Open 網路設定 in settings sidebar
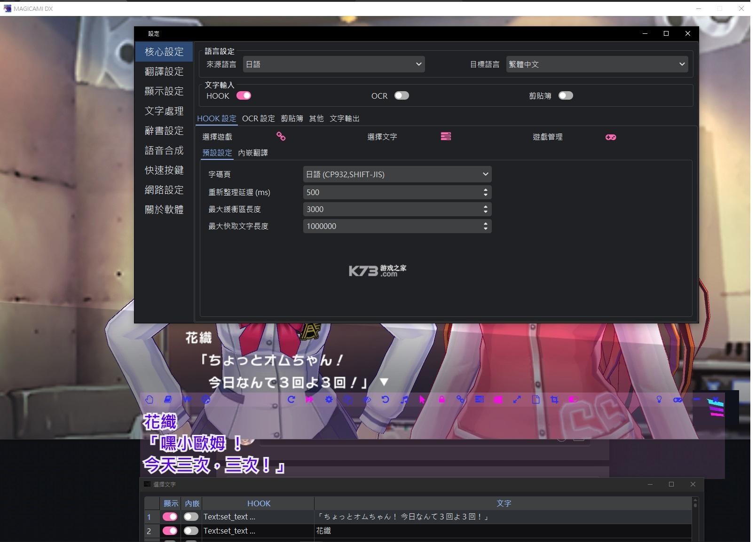 point(164,190)
